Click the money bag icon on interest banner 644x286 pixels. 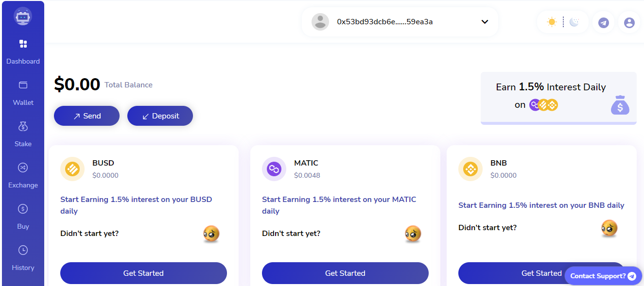620,105
